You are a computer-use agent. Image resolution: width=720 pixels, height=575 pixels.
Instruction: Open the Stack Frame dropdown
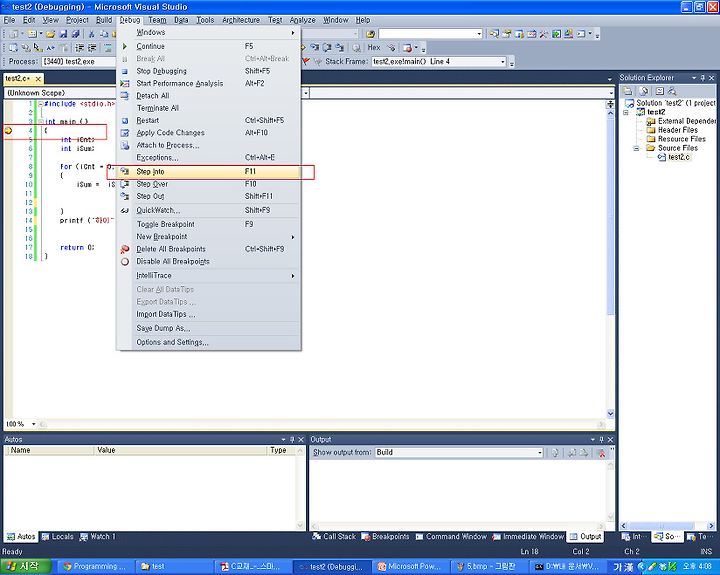[503, 62]
